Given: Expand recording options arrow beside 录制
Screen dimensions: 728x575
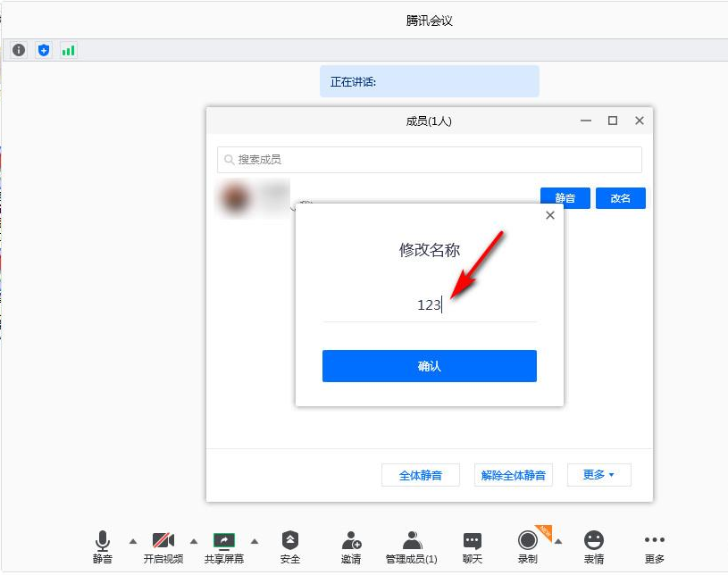Looking at the screenshot, I should (x=558, y=541).
